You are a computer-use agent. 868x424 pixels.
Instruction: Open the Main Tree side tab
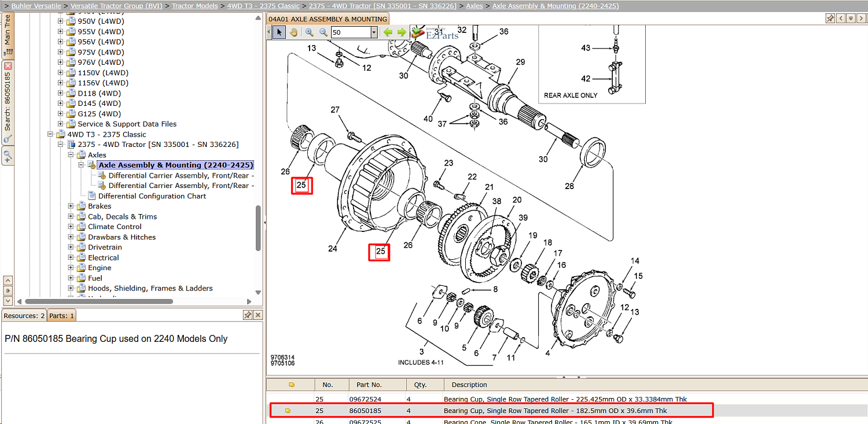(8, 35)
